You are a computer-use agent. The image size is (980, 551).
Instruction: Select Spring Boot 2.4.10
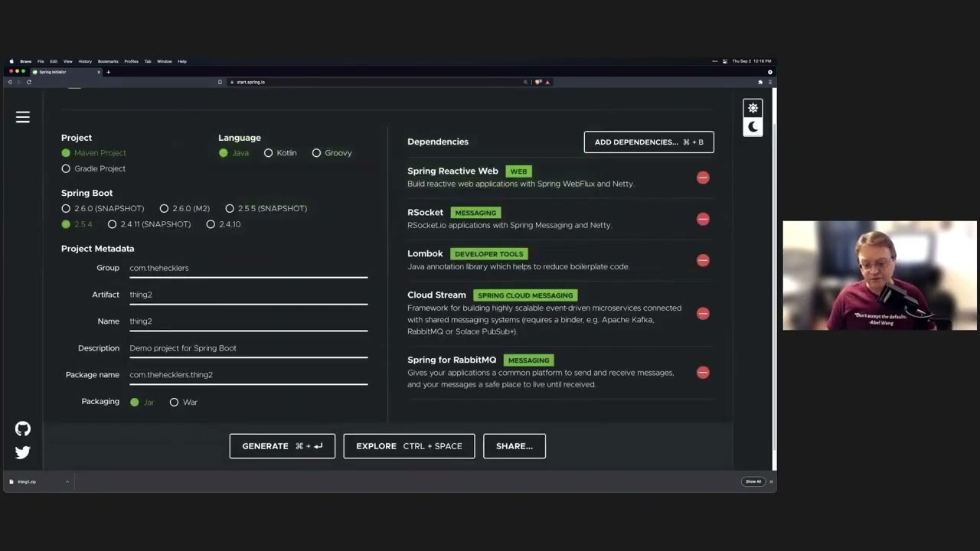(224, 224)
